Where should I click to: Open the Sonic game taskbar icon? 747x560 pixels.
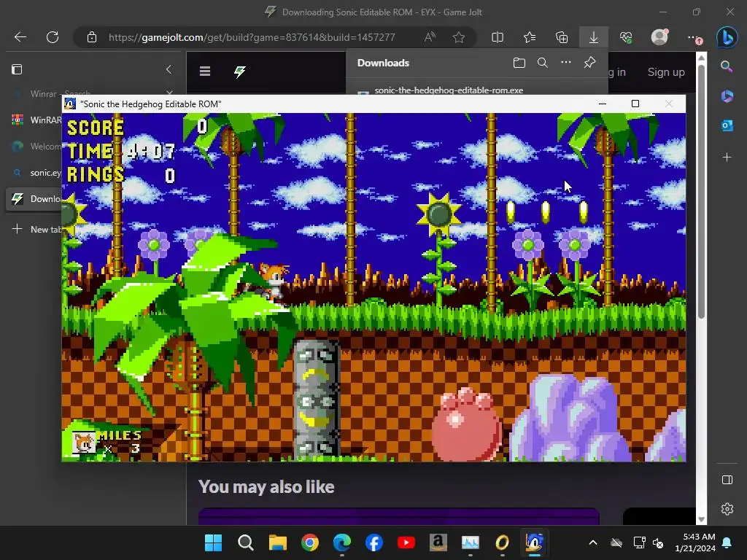point(535,542)
